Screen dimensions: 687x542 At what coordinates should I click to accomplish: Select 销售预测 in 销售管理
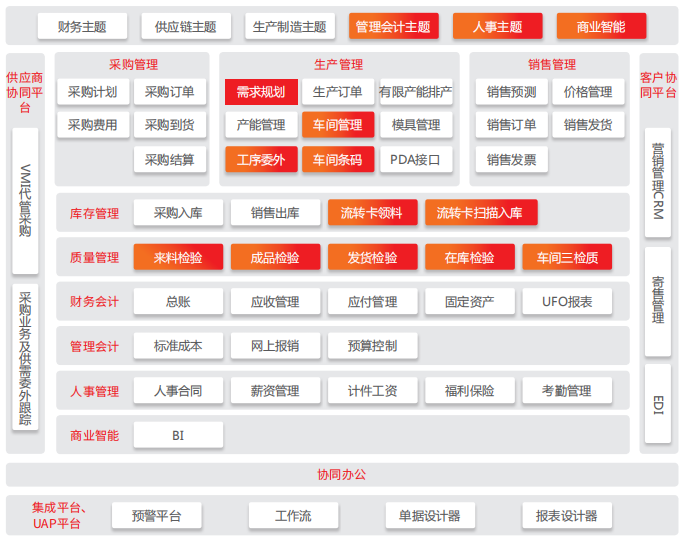click(511, 93)
